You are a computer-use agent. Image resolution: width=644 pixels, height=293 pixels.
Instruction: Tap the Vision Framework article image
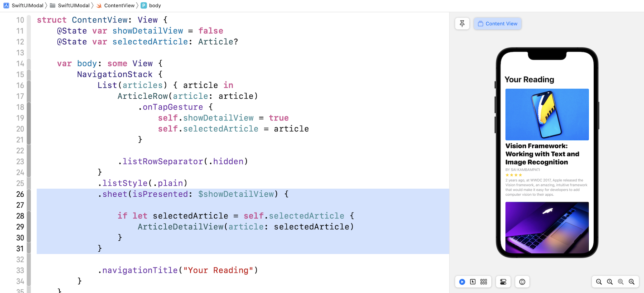(547, 114)
